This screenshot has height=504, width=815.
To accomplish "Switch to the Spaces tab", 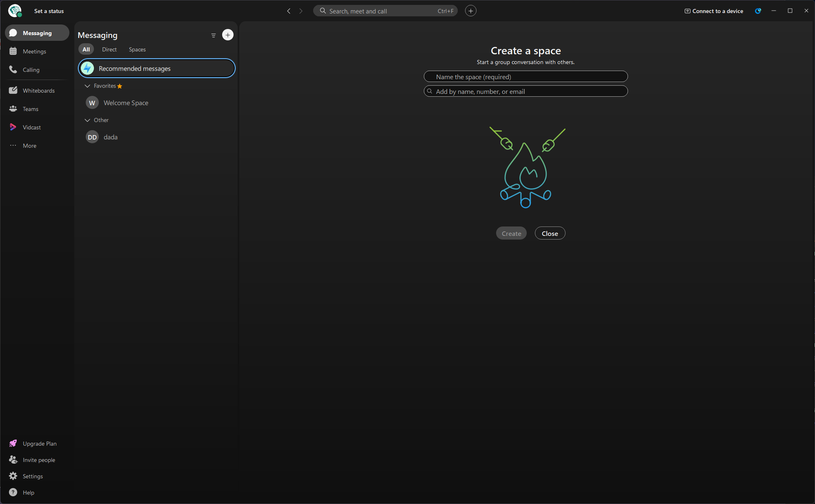I will pos(137,49).
